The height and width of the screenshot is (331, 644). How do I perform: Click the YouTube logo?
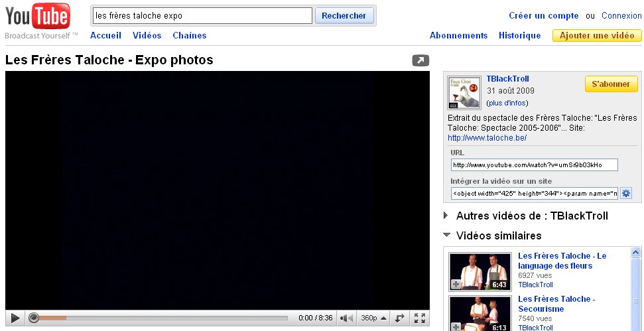(38, 17)
